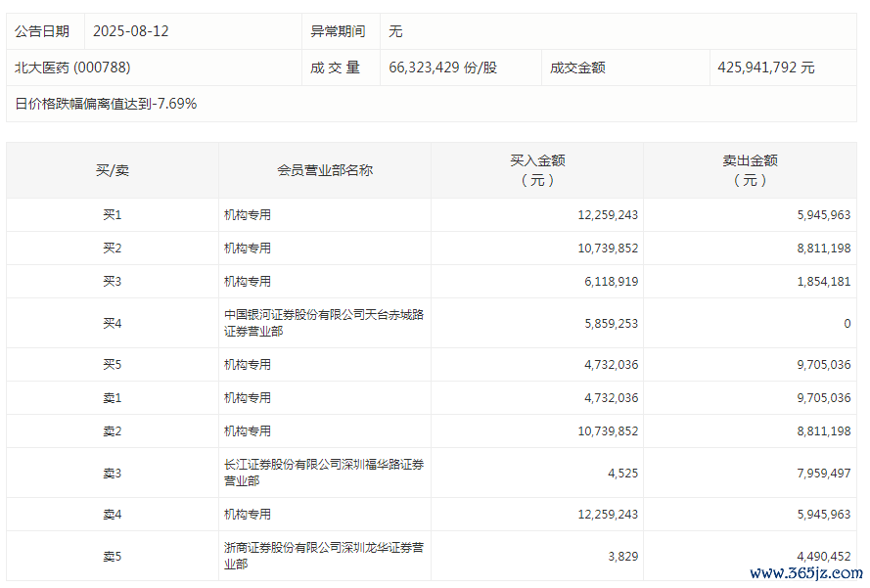Select the stock name 北大医药 (000788)
The width and height of the screenshot is (870, 588).
[x=72, y=68]
